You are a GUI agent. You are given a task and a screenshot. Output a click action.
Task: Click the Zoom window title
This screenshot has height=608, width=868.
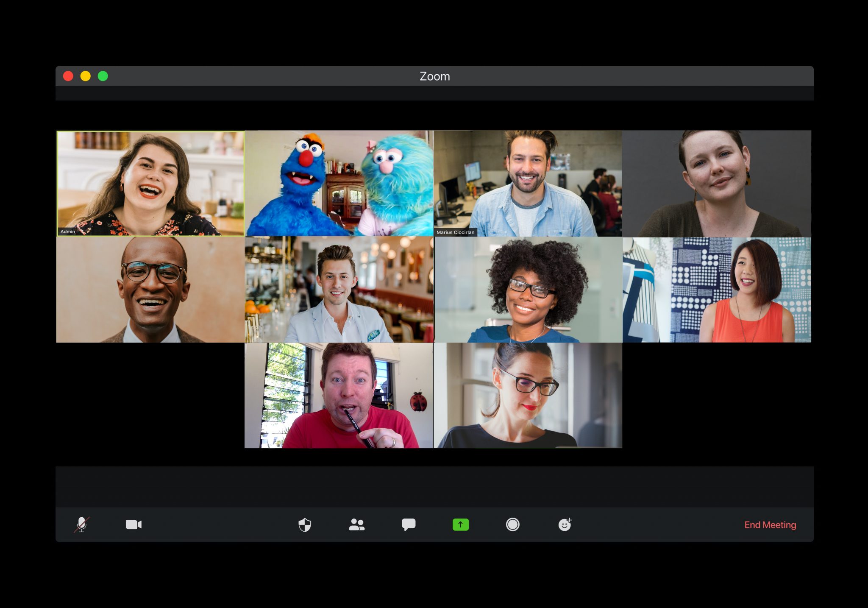pos(434,76)
